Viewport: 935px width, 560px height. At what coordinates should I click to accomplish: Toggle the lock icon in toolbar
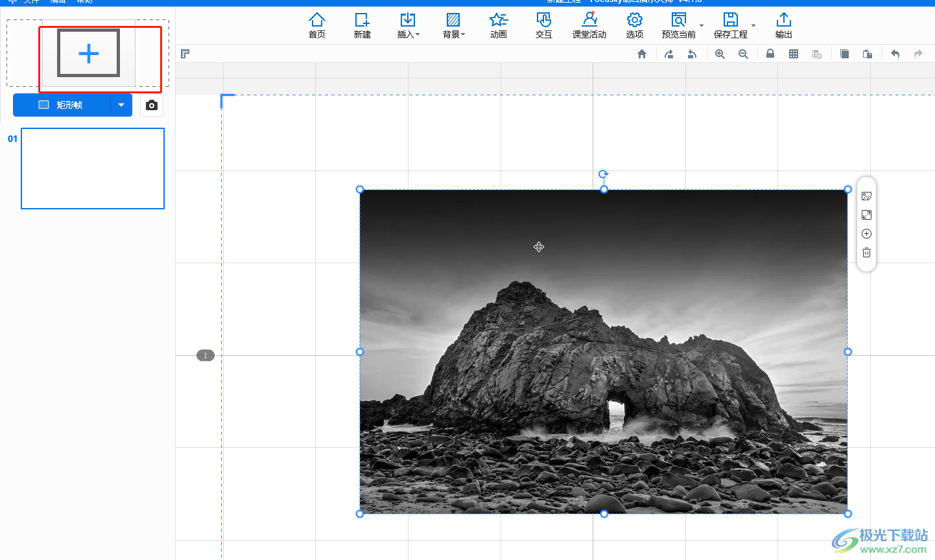(770, 54)
